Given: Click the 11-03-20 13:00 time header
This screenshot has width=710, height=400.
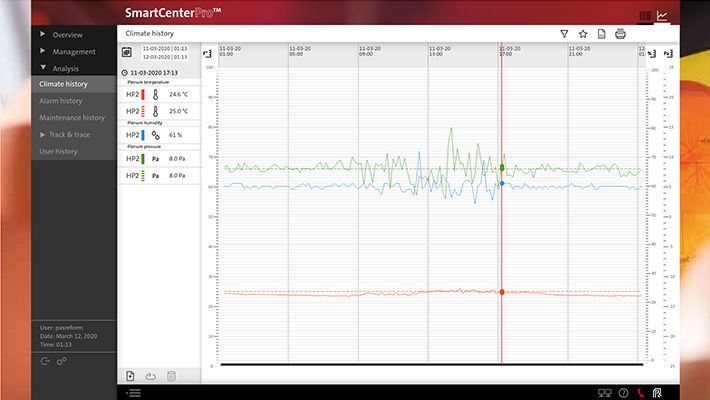Looking at the screenshot, I should (440, 51).
